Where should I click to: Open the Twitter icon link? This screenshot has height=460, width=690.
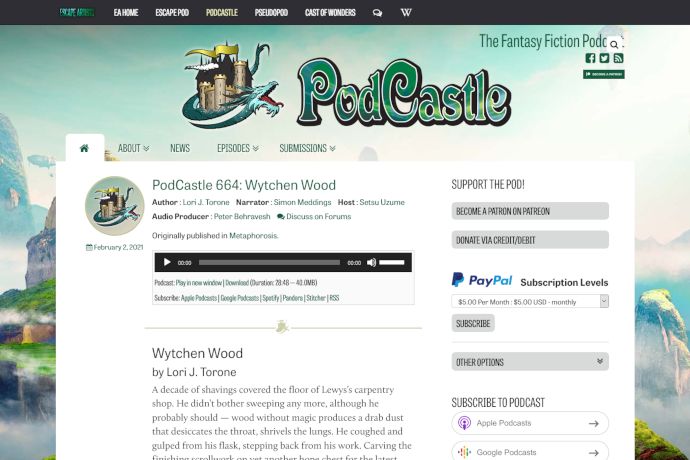click(604, 58)
